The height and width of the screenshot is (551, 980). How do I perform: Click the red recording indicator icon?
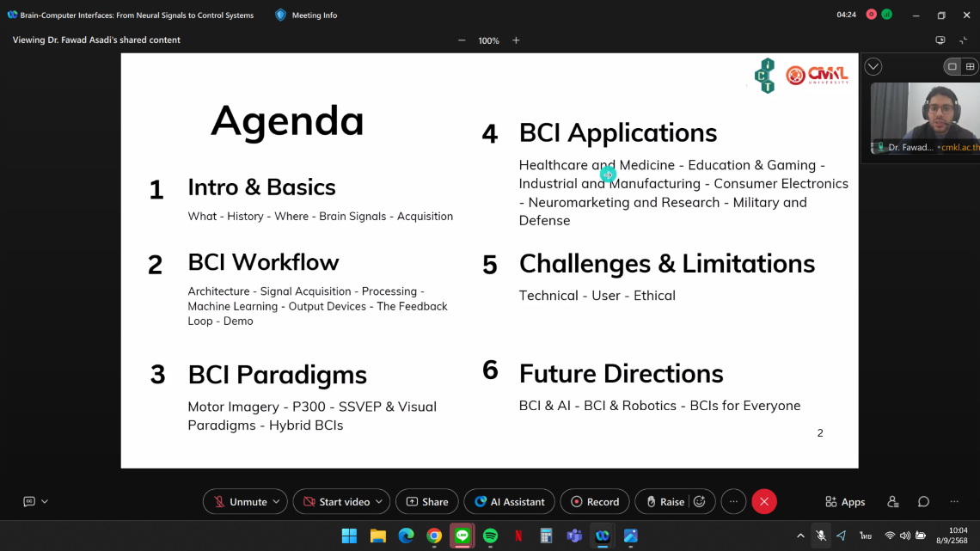pos(872,15)
